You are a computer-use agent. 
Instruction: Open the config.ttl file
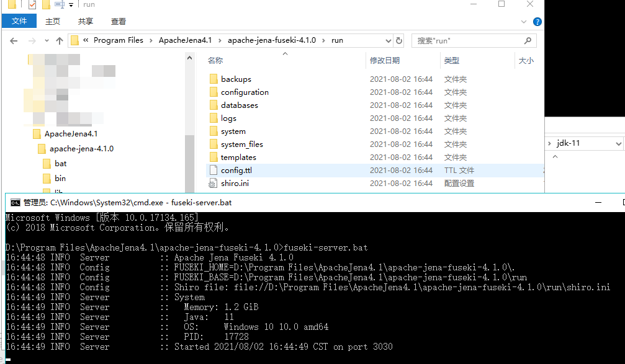coord(239,169)
